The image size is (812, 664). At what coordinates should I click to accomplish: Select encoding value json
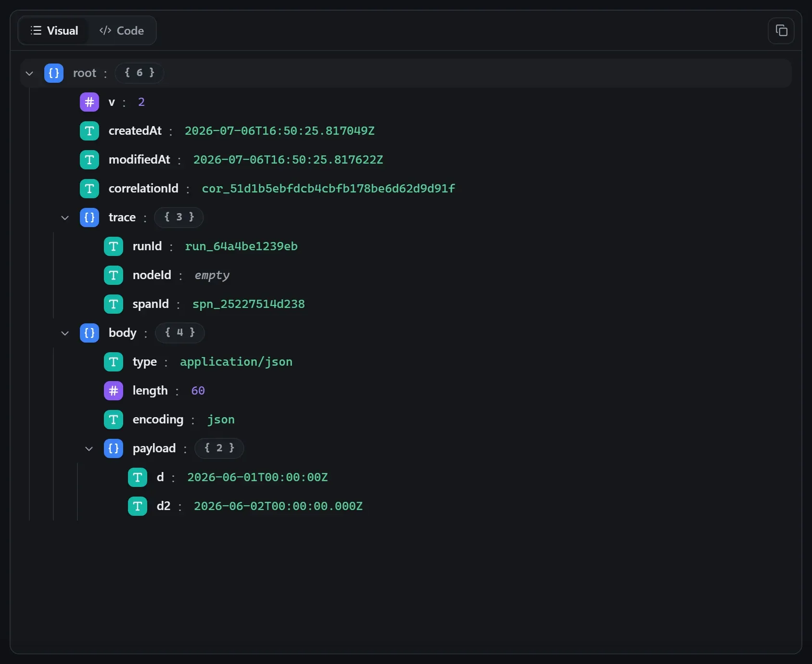point(221,420)
